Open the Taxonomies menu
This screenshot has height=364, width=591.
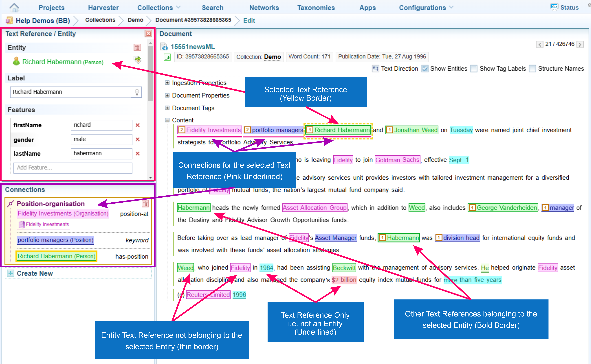point(316,8)
